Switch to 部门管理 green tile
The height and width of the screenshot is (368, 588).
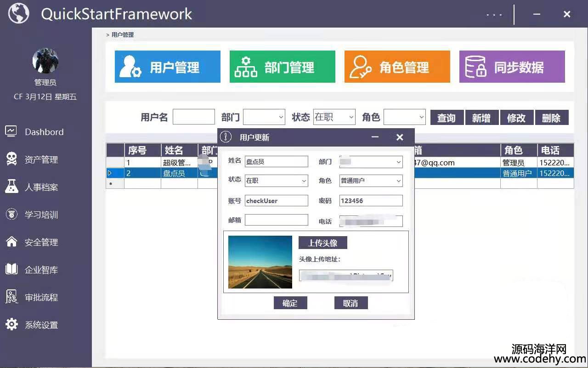click(282, 67)
